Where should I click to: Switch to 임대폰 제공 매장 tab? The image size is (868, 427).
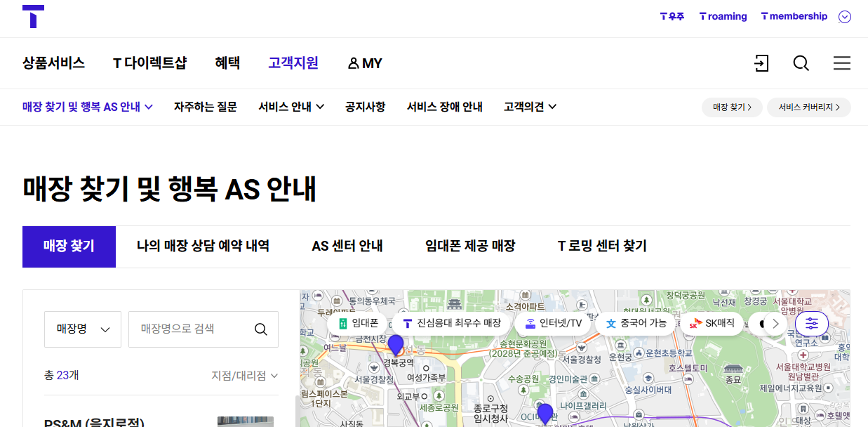pos(470,247)
